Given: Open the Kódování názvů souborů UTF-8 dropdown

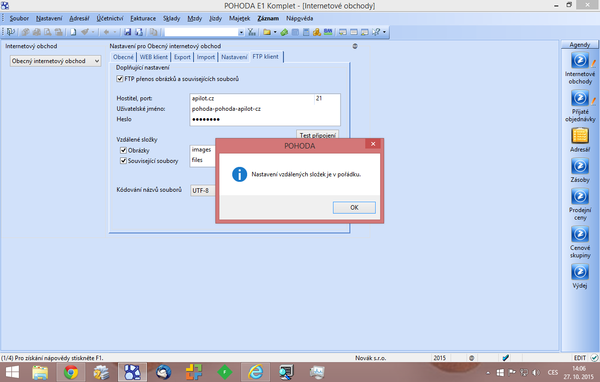Looking at the screenshot, I should (203, 190).
